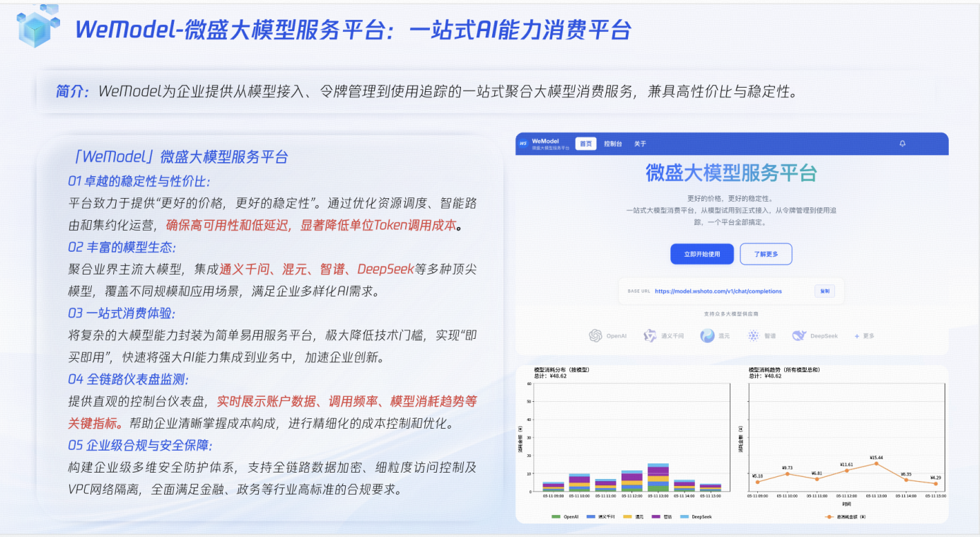The image size is (980, 537).
Task: Click the ¥9.73 data point on line chart
Action: click(787, 474)
